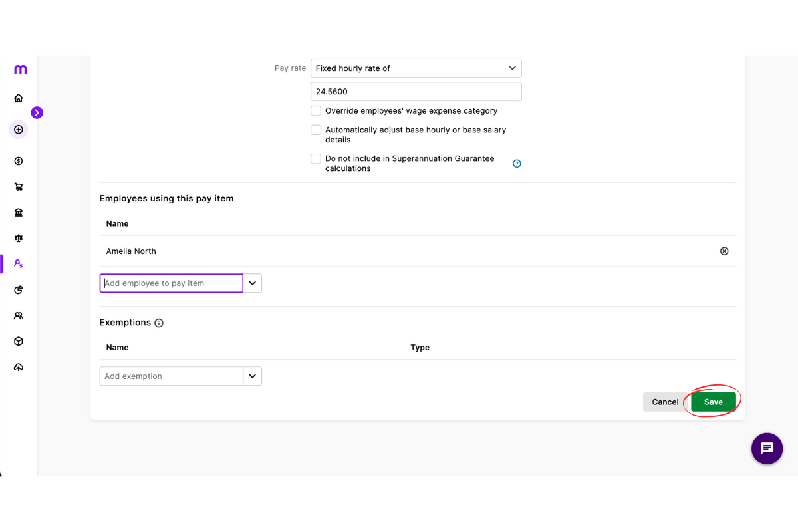Click the Create new plus icon
Image resolution: width=798 pixels, height=532 pixels.
(x=19, y=130)
